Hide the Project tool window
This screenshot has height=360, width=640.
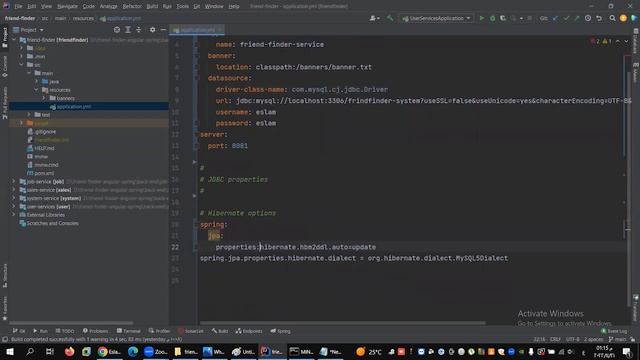tap(163, 30)
